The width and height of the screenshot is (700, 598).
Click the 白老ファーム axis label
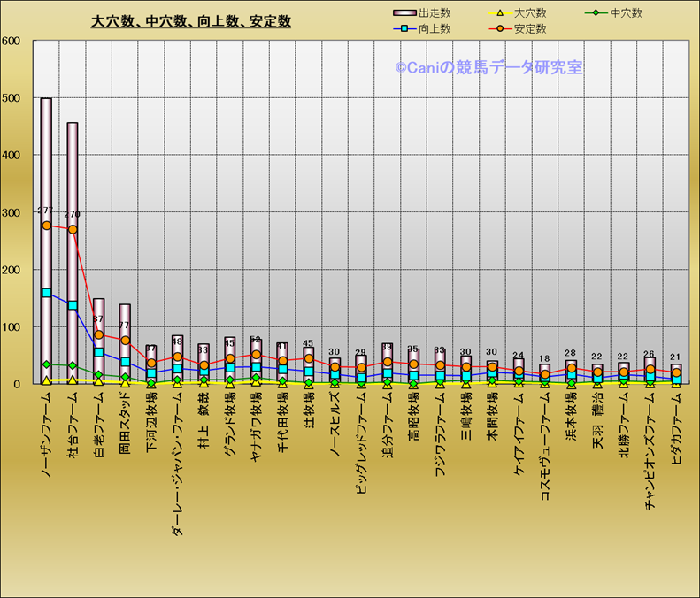click(x=98, y=426)
